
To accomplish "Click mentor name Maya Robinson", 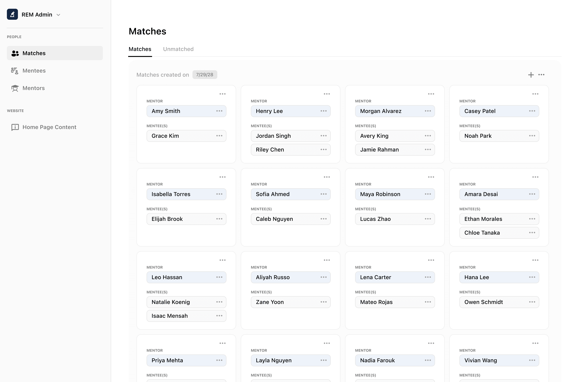I will point(380,194).
